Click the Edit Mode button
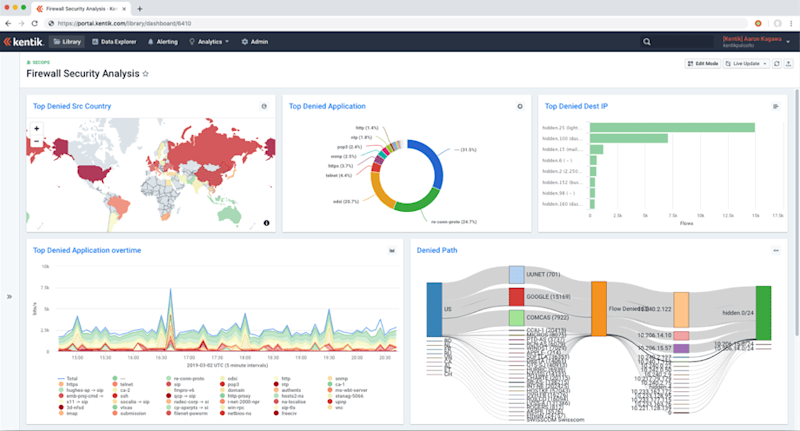Viewport: 800px width, 431px height. click(x=703, y=64)
